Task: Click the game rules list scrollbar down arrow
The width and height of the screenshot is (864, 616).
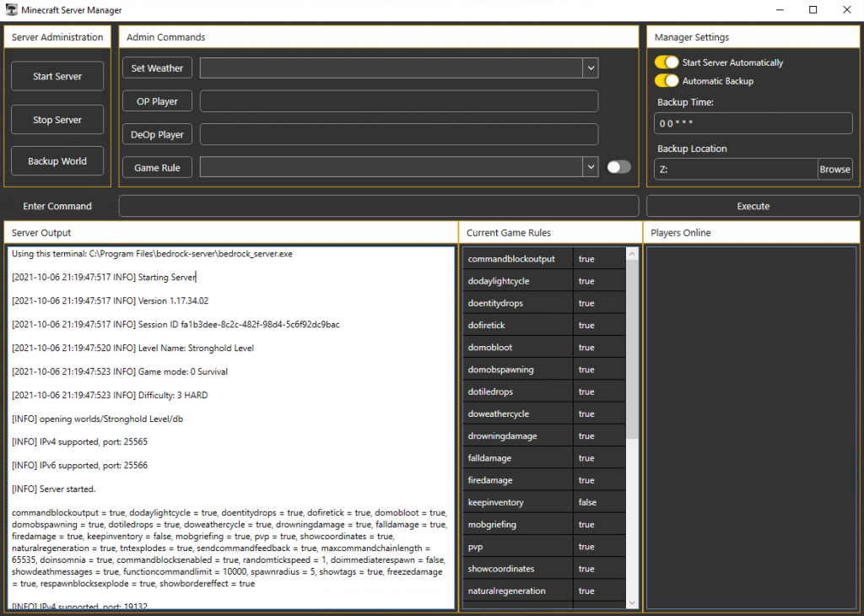Action: 632,602
